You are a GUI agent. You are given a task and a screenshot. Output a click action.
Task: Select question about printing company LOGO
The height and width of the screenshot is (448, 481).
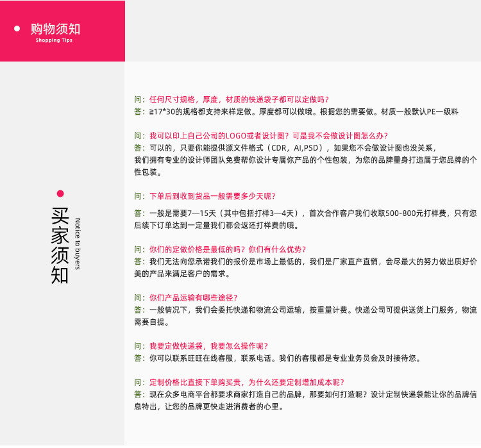click(261, 136)
